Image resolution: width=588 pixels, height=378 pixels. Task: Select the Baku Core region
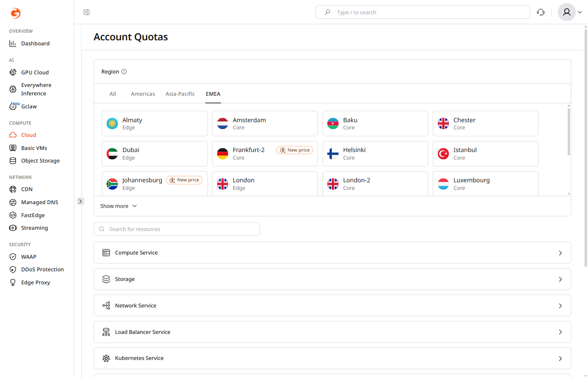click(375, 123)
